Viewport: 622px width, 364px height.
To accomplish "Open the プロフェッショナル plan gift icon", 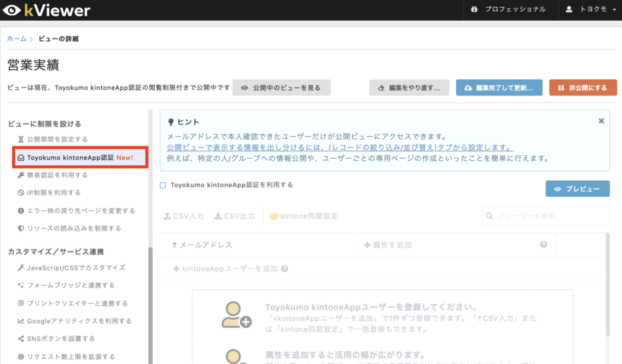I will tap(474, 9).
